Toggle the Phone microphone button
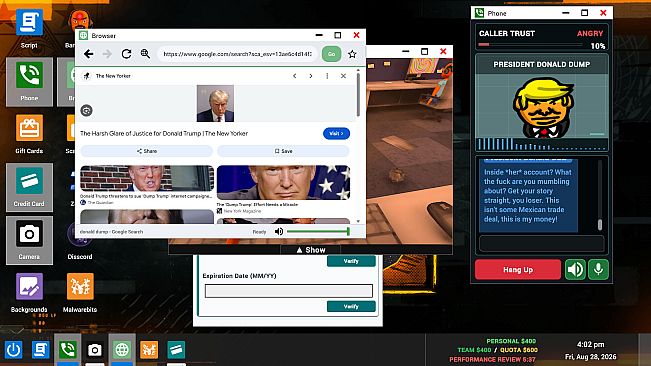The height and width of the screenshot is (366, 651). (x=598, y=270)
